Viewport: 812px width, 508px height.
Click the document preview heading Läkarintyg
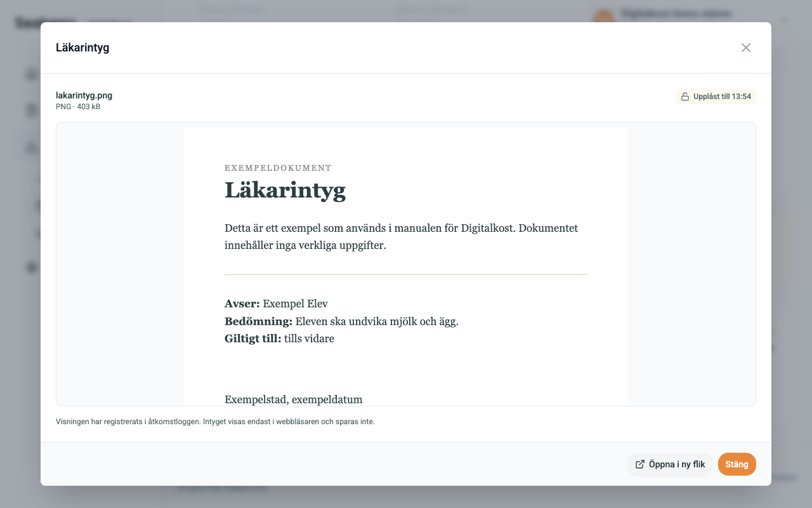285,190
